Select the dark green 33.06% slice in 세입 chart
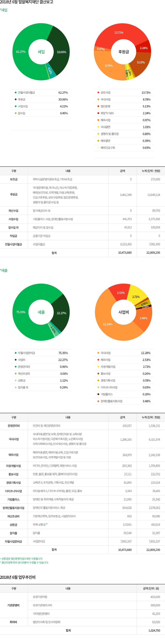Image resolution: width=165 pixels, height=644 pixels. (61, 52)
